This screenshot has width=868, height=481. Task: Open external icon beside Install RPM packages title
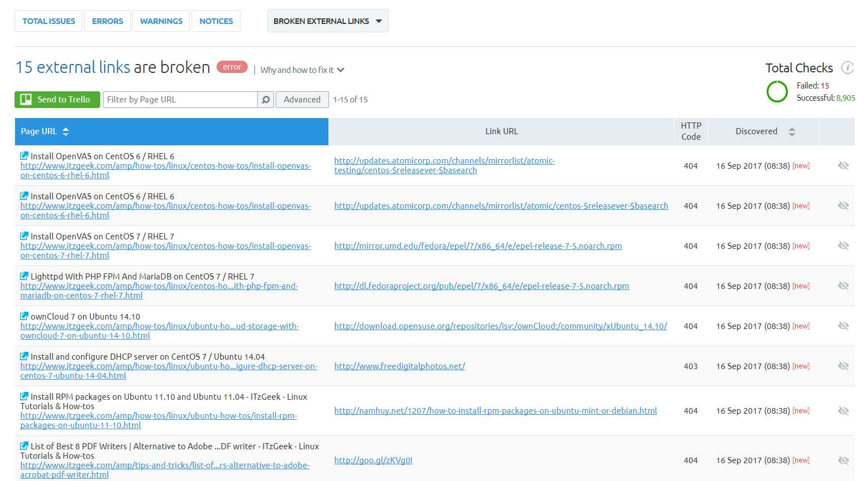24,396
